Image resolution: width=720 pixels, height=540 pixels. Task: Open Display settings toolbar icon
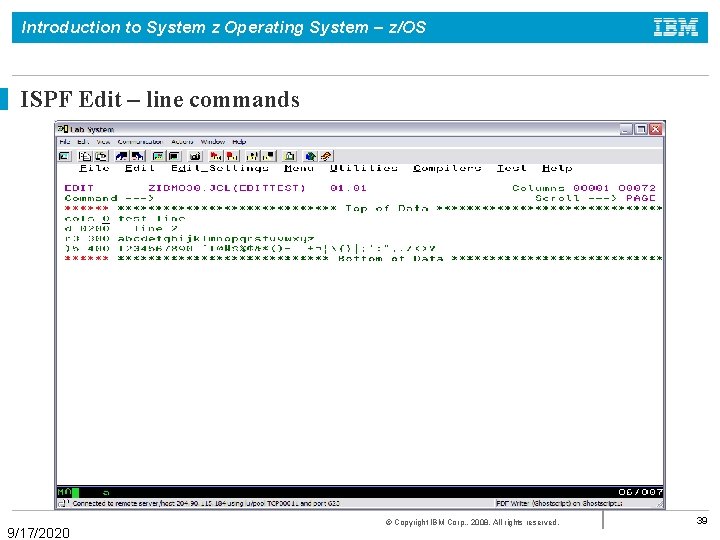[x=158, y=156]
